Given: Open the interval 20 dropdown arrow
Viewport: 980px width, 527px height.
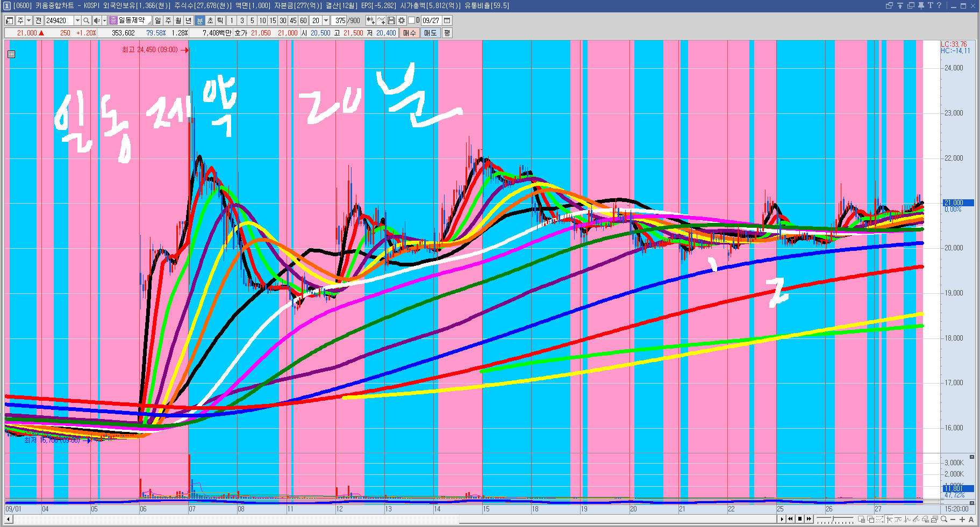Looking at the screenshot, I should [x=326, y=20].
